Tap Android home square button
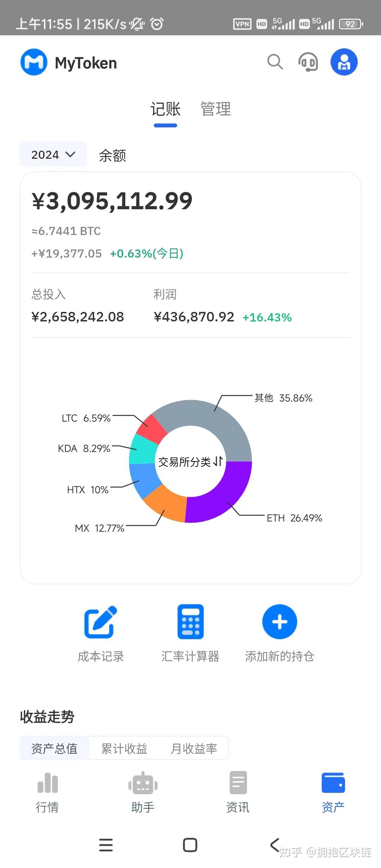Screen dimensions: 381x868 click(190, 845)
